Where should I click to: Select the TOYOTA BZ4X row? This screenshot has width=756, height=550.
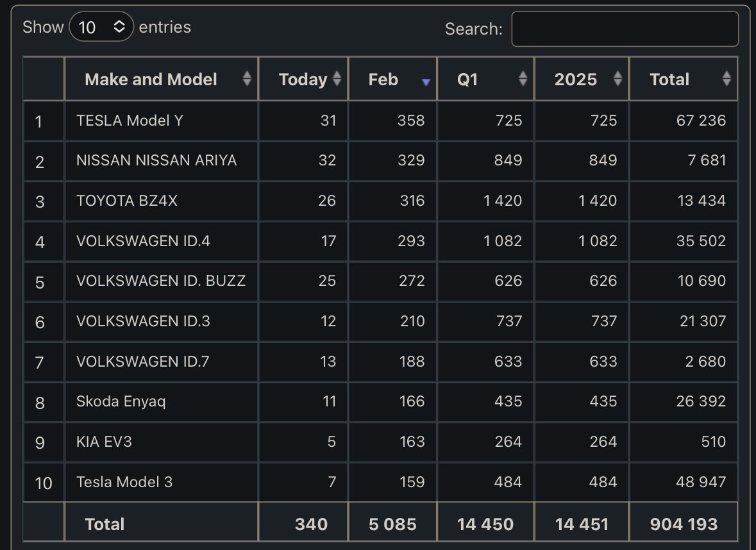(x=127, y=201)
